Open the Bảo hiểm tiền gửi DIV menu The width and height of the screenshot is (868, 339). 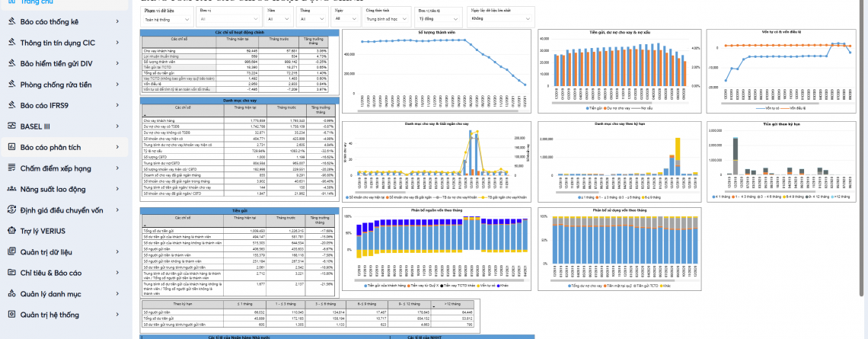(x=59, y=63)
